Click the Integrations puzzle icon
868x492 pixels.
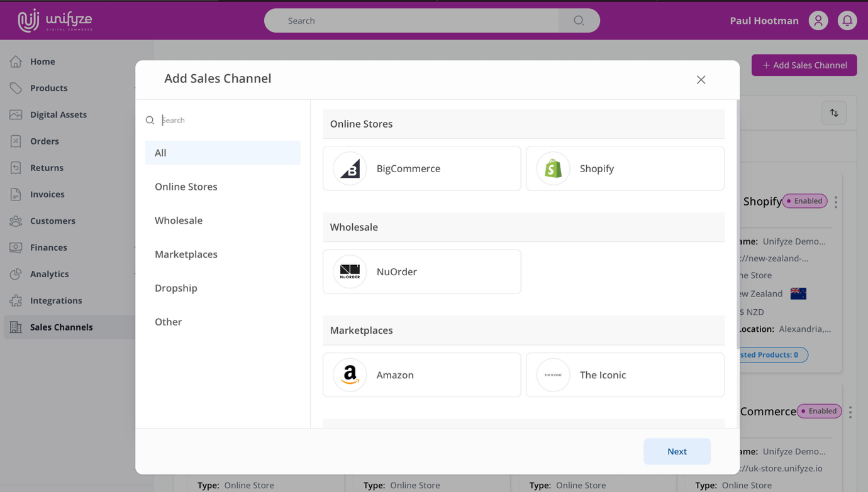coord(16,300)
